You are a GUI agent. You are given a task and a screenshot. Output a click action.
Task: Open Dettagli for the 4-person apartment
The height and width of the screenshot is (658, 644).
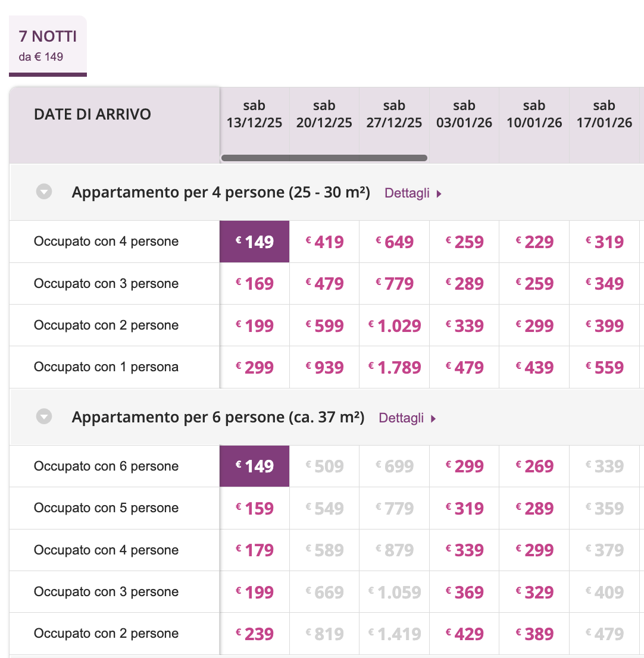[x=407, y=193]
